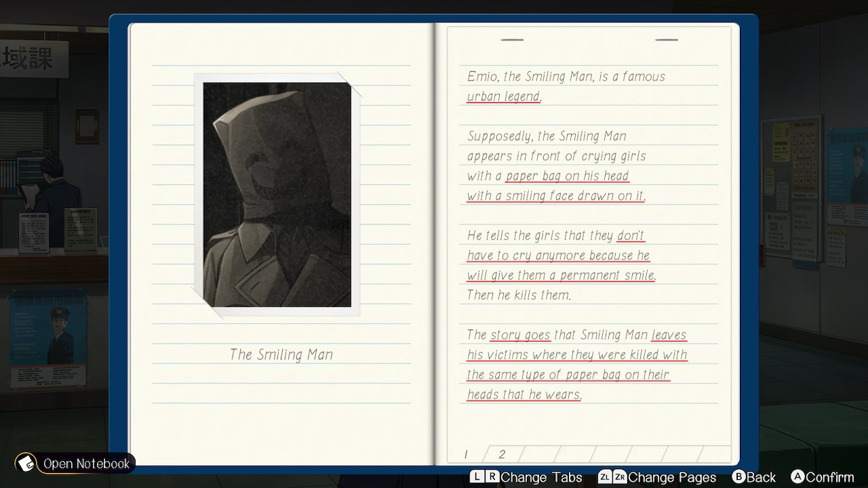Select underlined 'paper bag on his head'
868x488 pixels.
point(568,176)
